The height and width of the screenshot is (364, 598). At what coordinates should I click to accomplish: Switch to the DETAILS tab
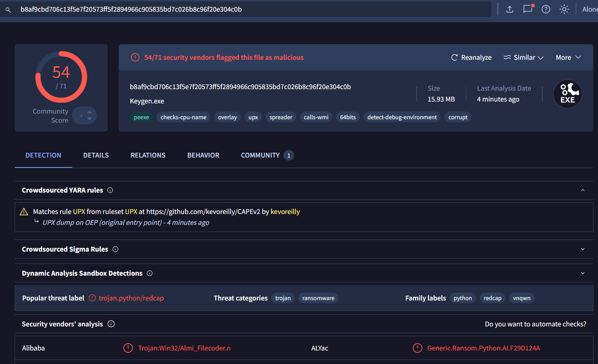96,155
